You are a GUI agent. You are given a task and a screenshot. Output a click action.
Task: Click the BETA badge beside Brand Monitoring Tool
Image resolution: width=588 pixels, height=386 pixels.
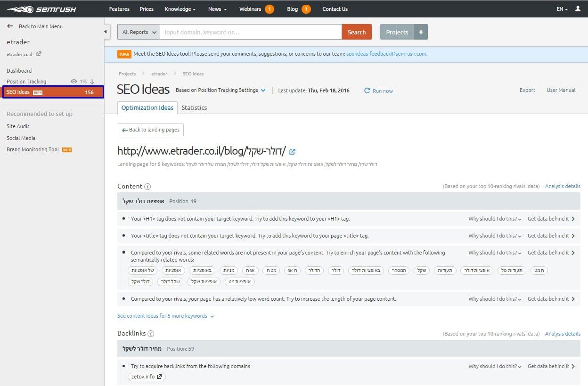pyautogui.click(x=67, y=150)
